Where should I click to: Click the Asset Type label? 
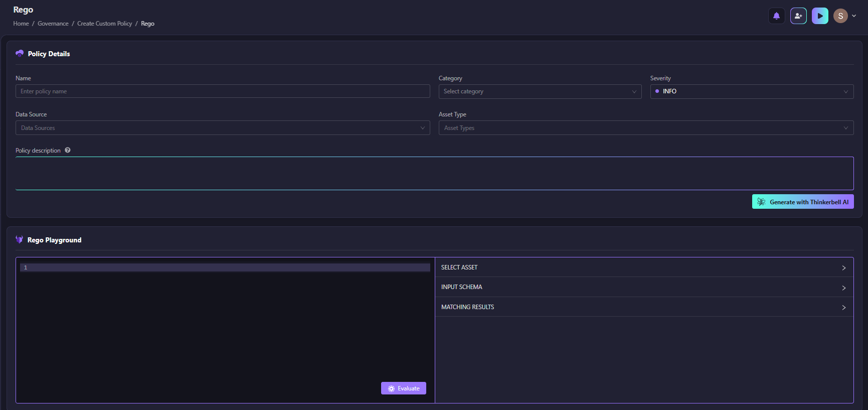coord(452,114)
